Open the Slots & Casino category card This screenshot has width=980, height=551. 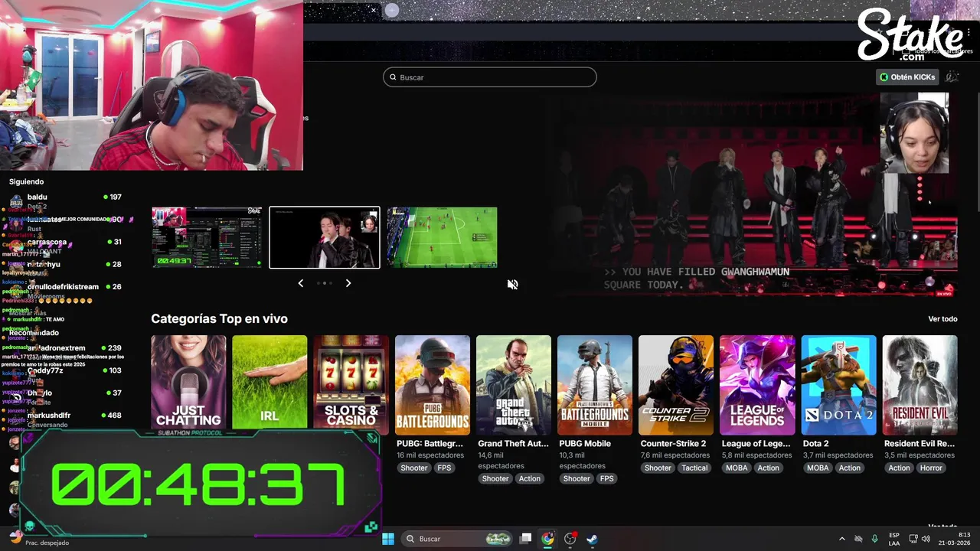coord(351,383)
